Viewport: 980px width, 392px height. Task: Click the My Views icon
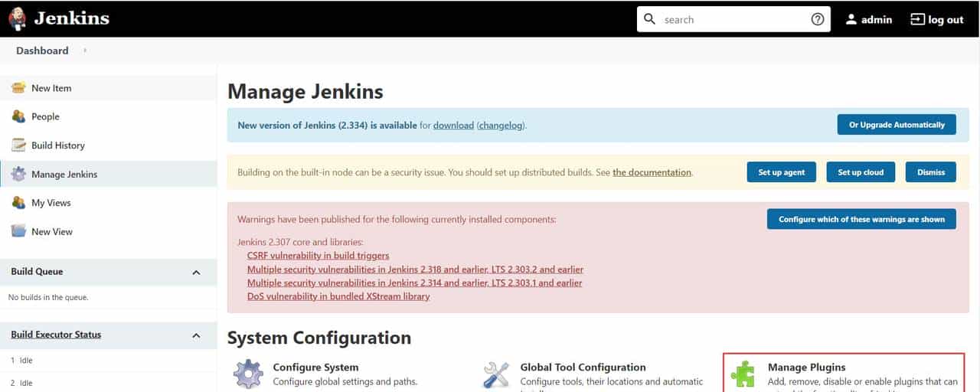click(18, 203)
